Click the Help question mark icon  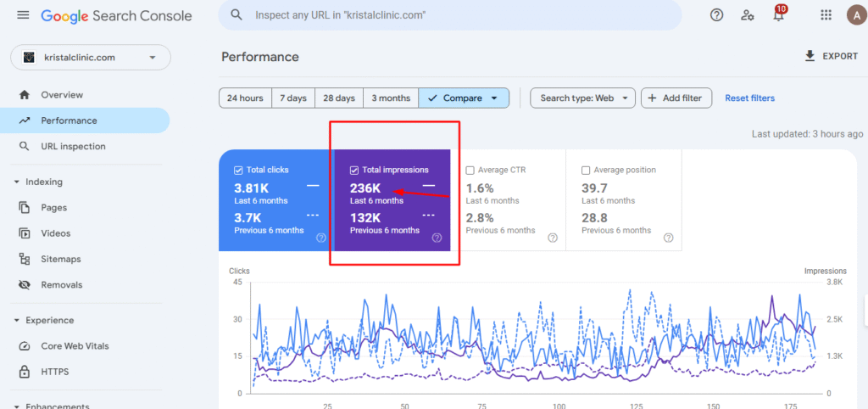(716, 15)
